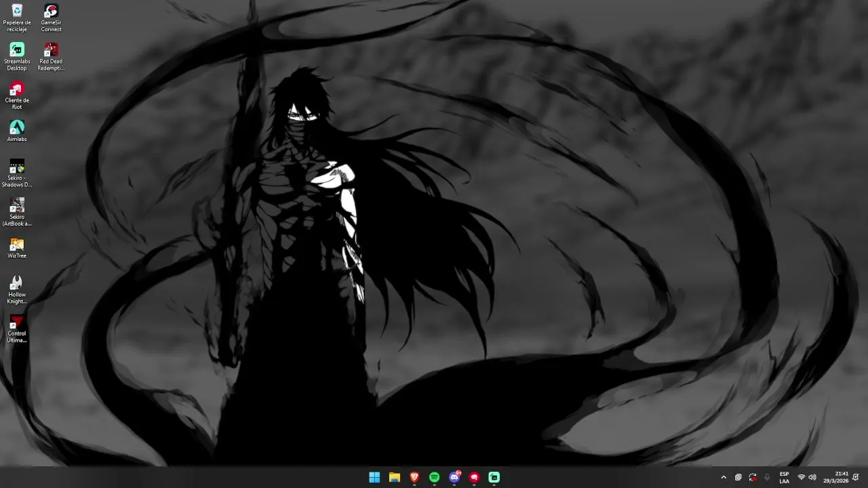Open the volume speaker control
This screenshot has width=868, height=488.
click(x=812, y=477)
